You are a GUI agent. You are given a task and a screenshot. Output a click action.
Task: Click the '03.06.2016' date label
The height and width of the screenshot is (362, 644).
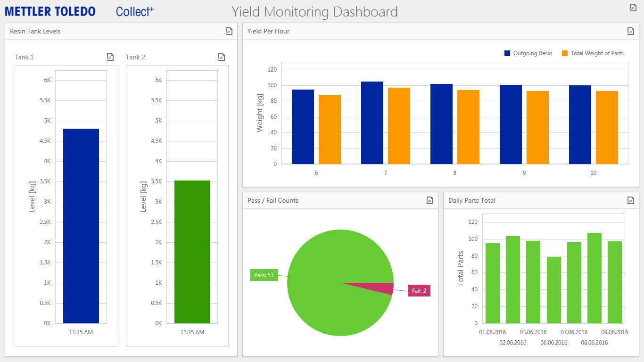[x=533, y=332]
